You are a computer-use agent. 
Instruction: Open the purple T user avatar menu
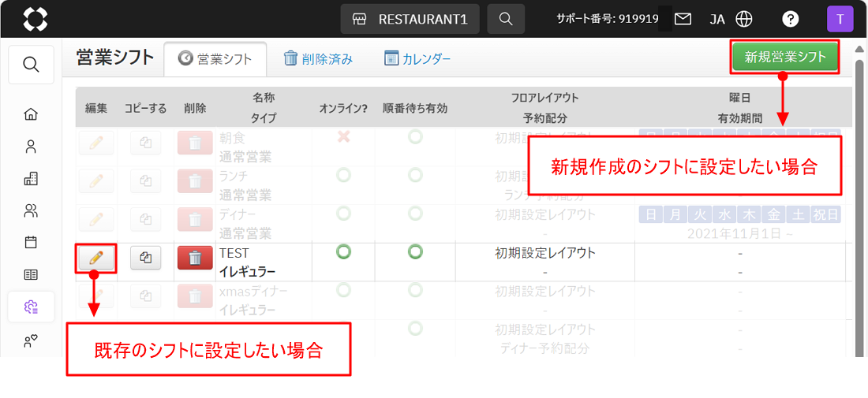[840, 19]
